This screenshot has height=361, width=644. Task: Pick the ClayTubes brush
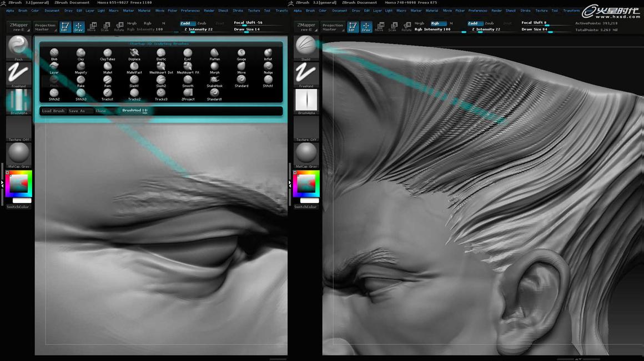point(108,54)
